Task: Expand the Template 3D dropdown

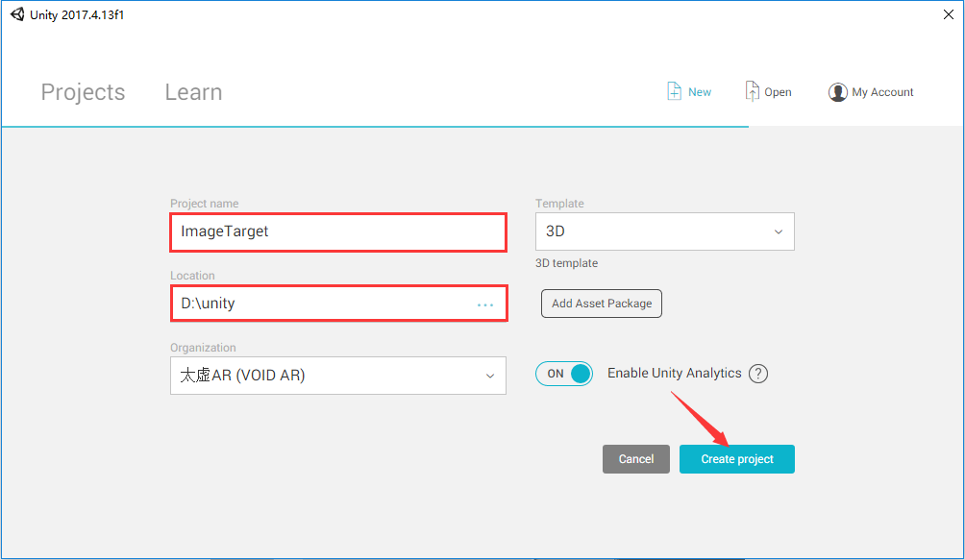Action: pos(663,231)
